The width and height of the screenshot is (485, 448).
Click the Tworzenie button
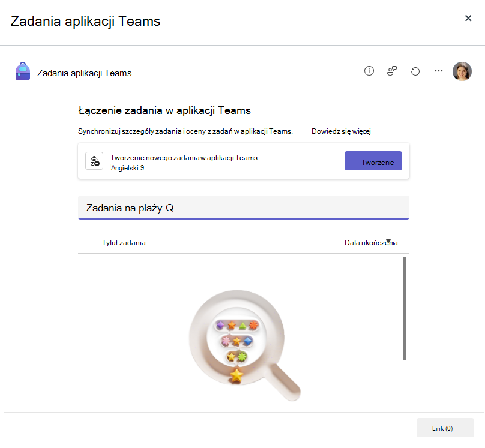coord(373,161)
